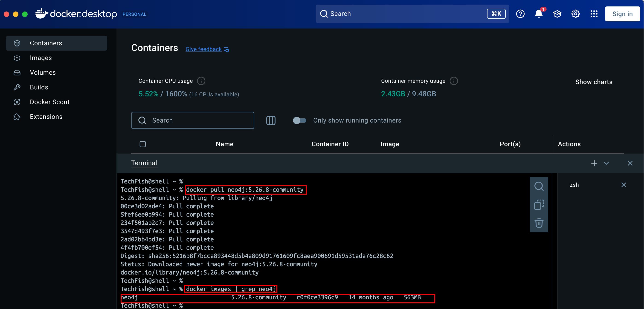Click Show charts
Viewport: 644px width, 309px height.
coord(594,82)
